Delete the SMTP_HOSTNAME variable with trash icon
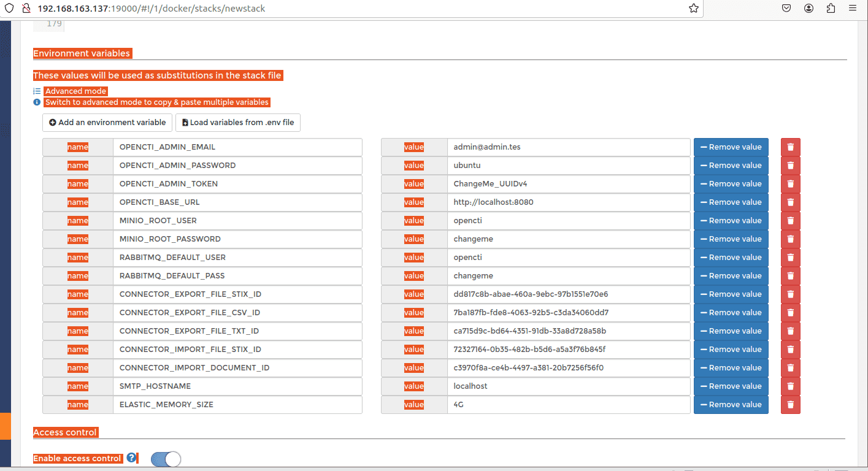Image resolution: width=868 pixels, height=471 pixels. (790, 386)
